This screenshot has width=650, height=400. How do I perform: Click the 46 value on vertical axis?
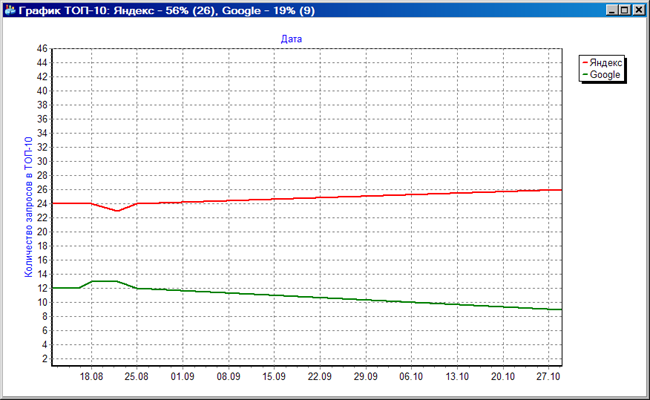click(x=42, y=48)
